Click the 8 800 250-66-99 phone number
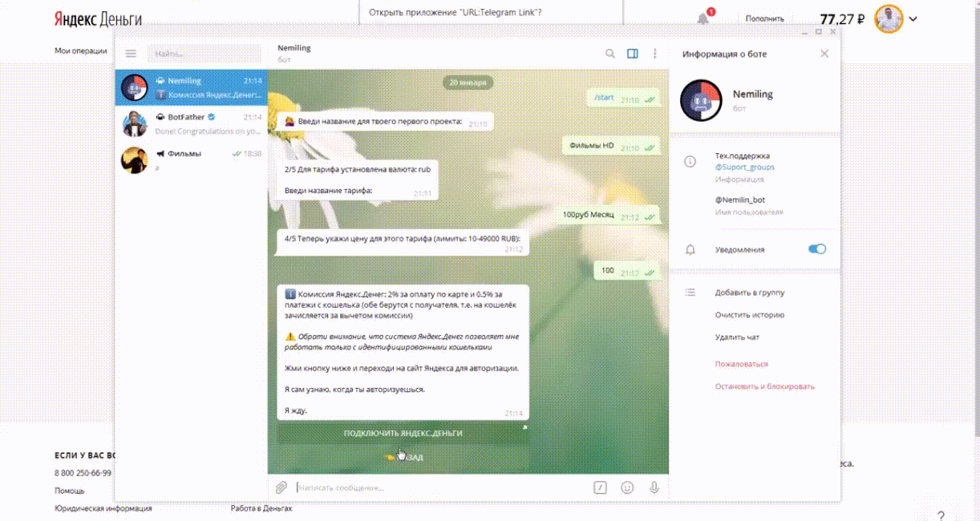 click(x=83, y=473)
